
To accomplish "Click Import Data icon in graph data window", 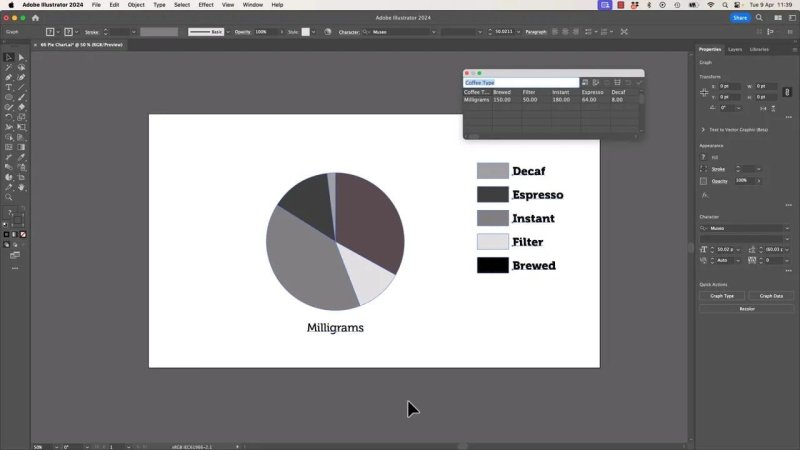I will [x=585, y=83].
